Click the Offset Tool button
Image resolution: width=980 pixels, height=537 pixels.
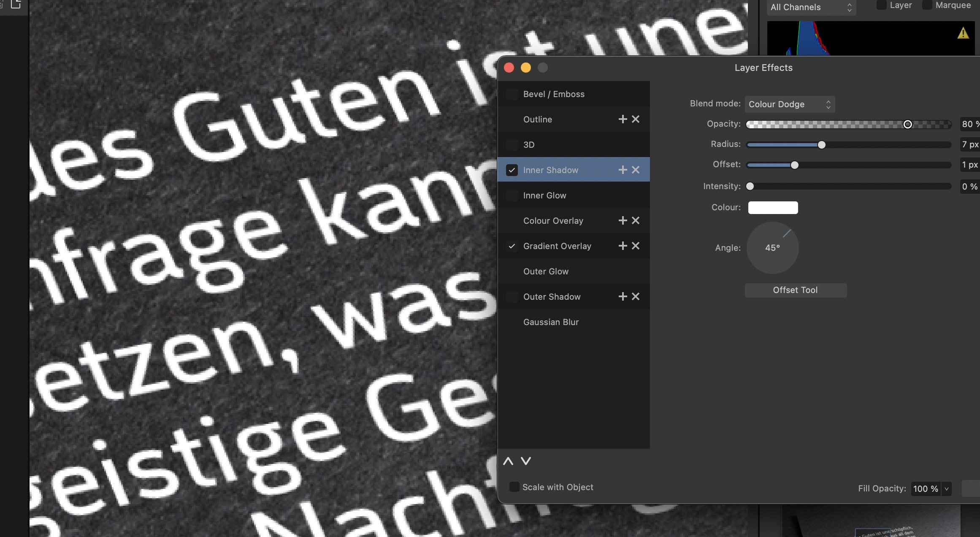click(x=796, y=290)
